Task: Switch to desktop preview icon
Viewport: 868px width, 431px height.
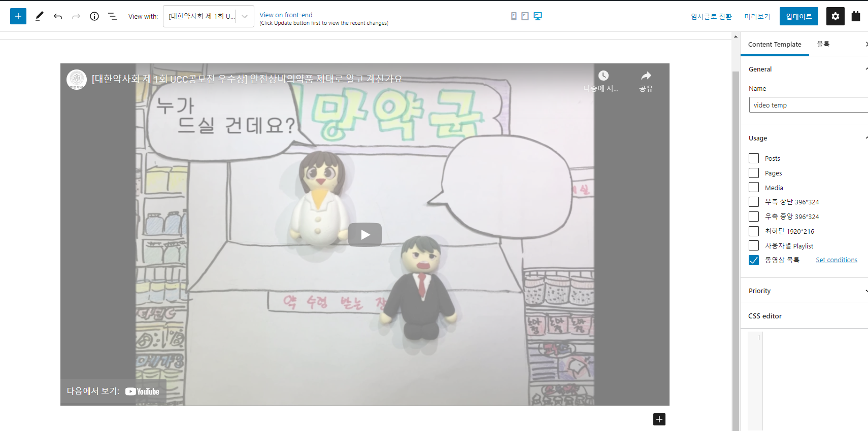Action: pyautogui.click(x=538, y=16)
